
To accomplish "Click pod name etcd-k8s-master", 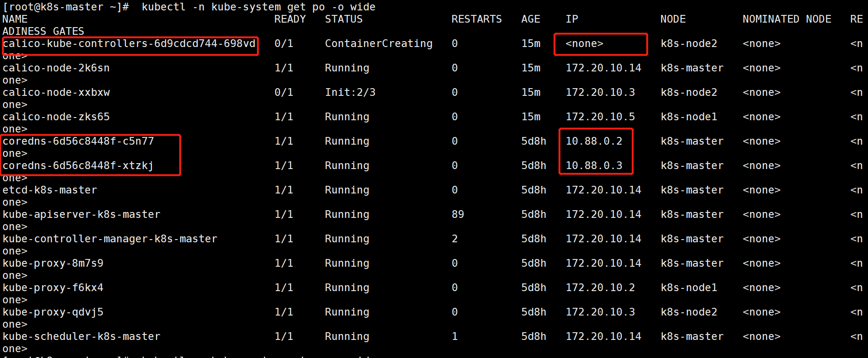I will click(50, 190).
